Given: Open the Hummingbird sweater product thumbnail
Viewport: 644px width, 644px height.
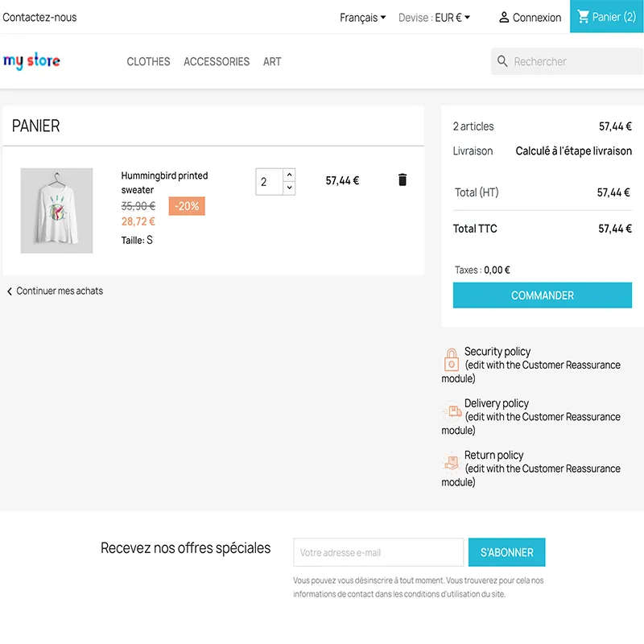Looking at the screenshot, I should (x=56, y=210).
